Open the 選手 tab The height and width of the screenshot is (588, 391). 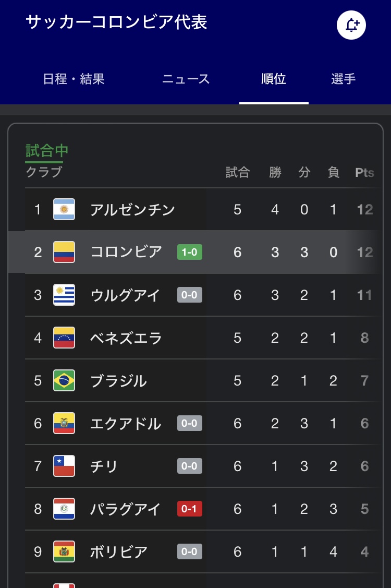[x=344, y=79]
